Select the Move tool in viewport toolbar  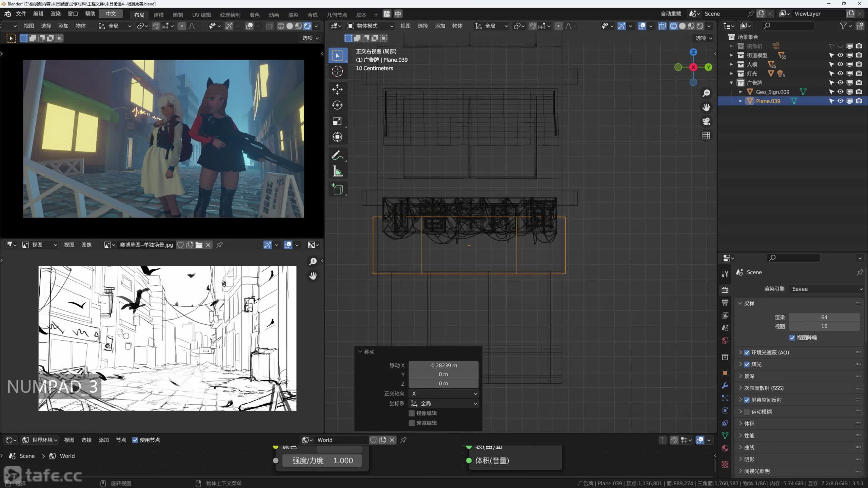pyautogui.click(x=337, y=89)
